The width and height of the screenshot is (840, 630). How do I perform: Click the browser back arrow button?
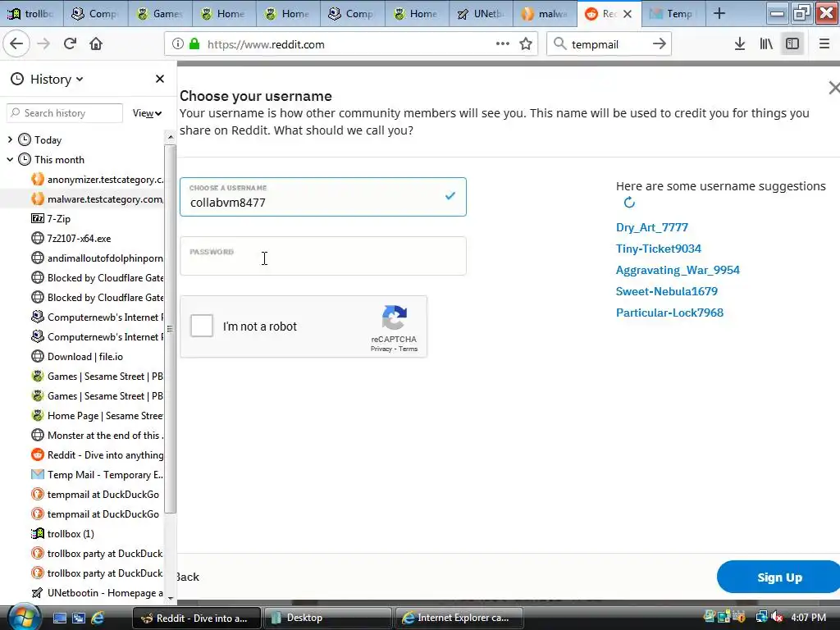coord(16,44)
